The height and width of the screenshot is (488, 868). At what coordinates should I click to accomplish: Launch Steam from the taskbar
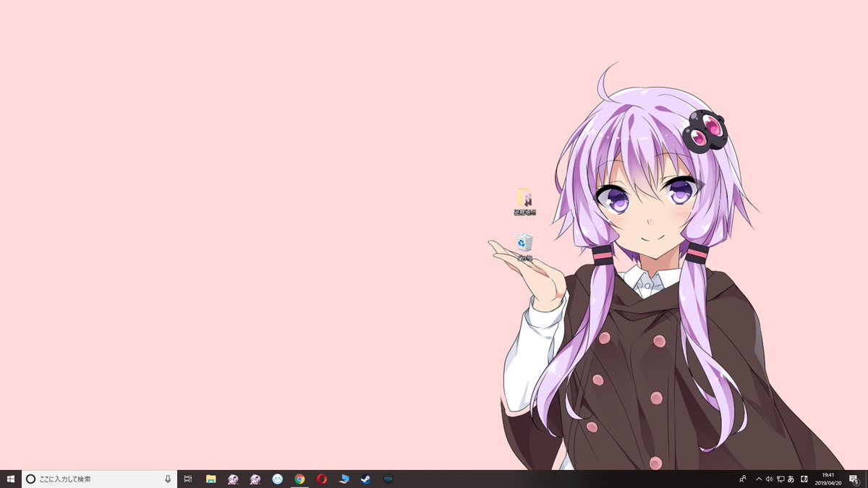point(366,479)
